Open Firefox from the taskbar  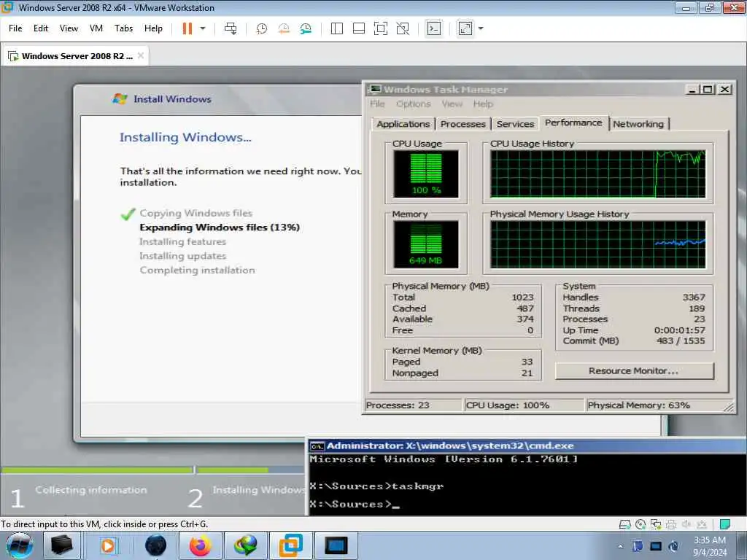(201, 545)
